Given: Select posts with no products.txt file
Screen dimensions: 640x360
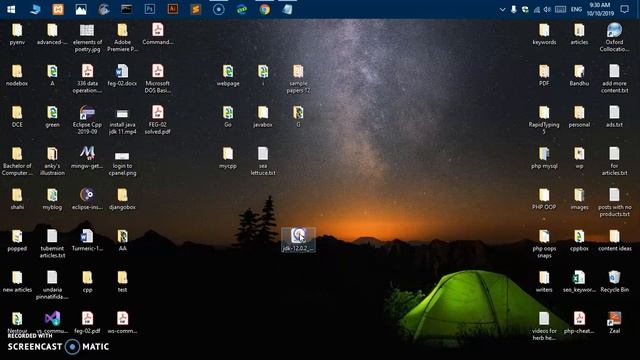Looking at the screenshot, I should pyautogui.click(x=614, y=202).
